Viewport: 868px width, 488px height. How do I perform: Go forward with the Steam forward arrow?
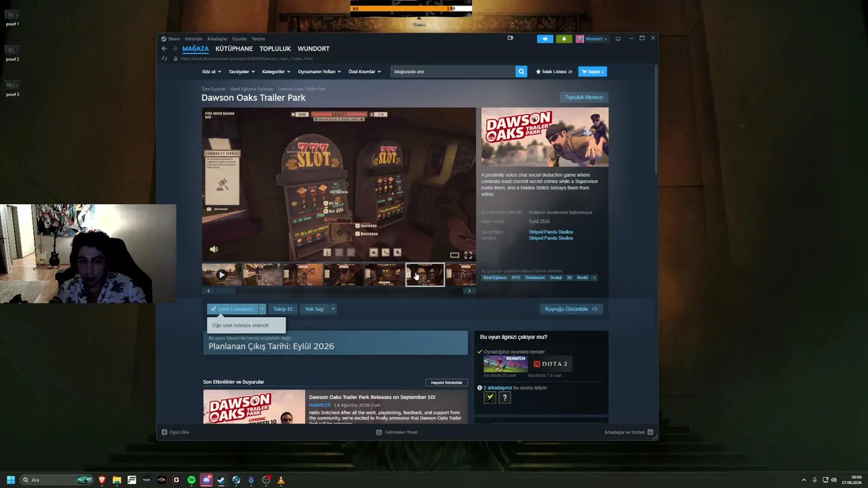(174, 49)
